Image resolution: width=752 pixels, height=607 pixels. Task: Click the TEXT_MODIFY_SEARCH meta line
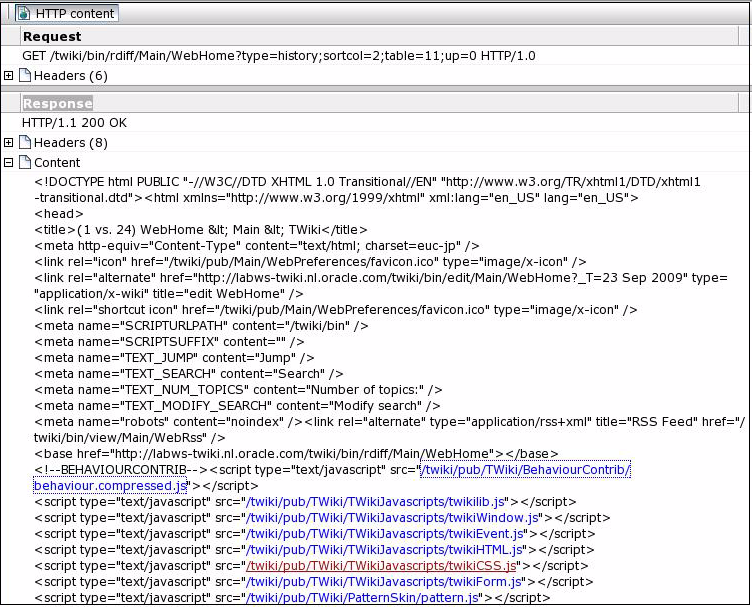point(237,406)
